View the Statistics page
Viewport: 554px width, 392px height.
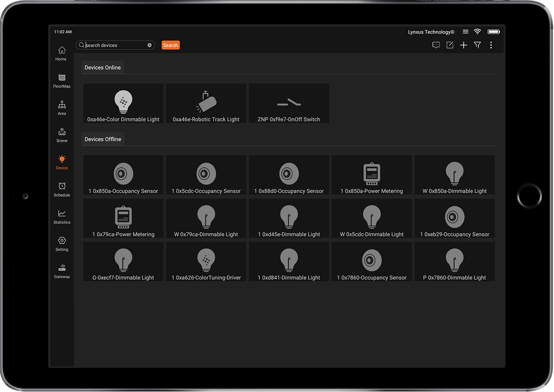pyautogui.click(x=62, y=216)
